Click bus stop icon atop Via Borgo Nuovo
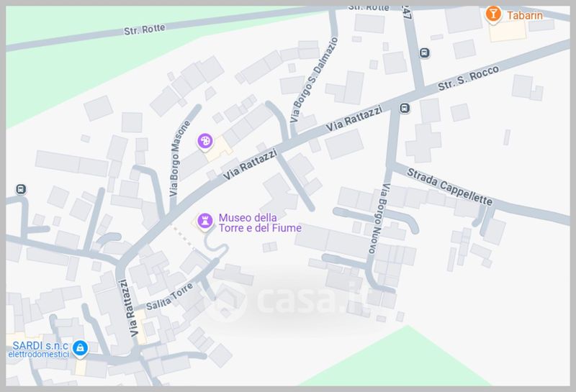Viewport: 576px width, 392px height. 405,109
